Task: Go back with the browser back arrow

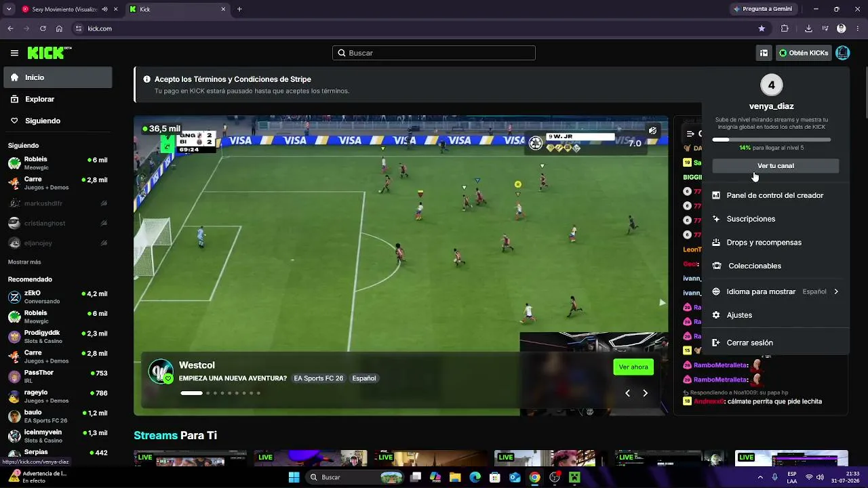Action: (10, 28)
